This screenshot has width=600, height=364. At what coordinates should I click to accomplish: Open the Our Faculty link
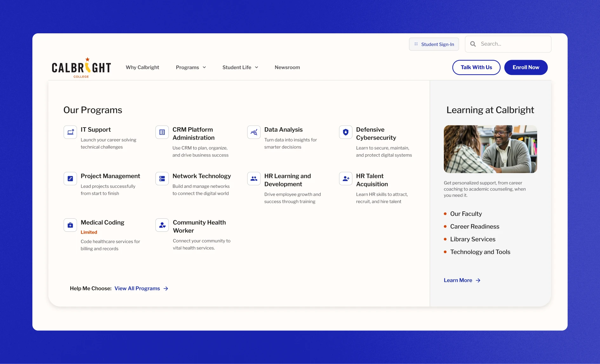pyautogui.click(x=466, y=214)
